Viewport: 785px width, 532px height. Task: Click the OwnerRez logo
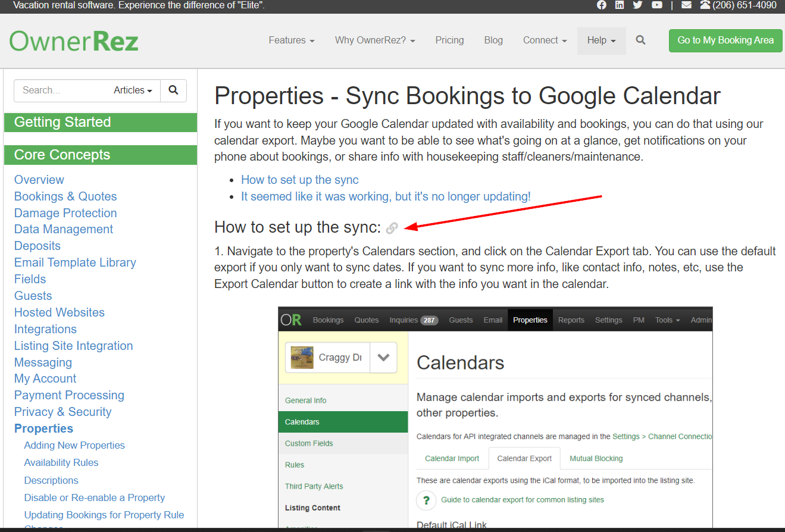pyautogui.click(x=74, y=41)
